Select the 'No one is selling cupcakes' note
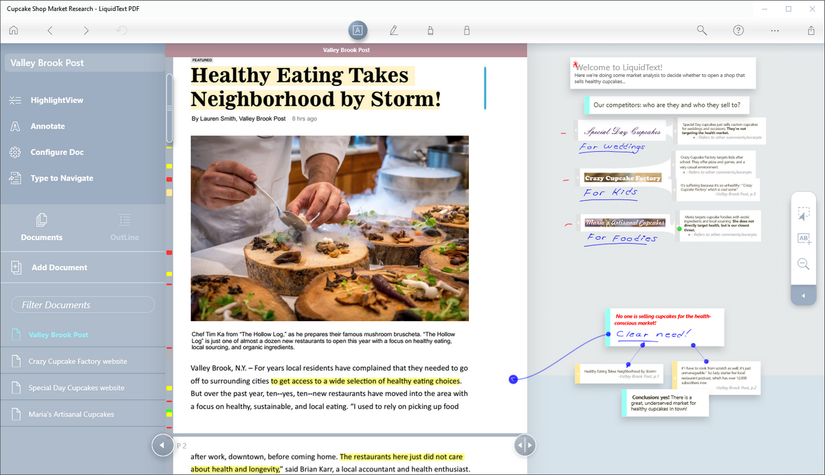 point(665,327)
